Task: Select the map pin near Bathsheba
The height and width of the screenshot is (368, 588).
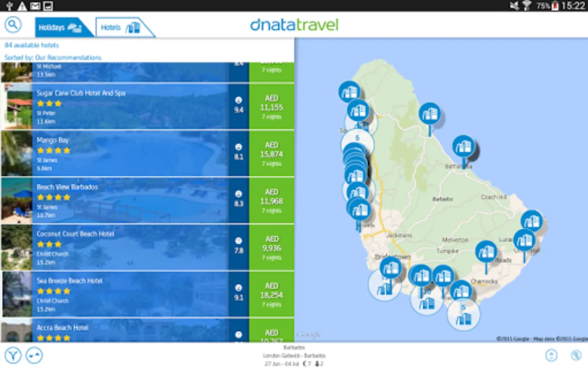Action: coord(463,146)
